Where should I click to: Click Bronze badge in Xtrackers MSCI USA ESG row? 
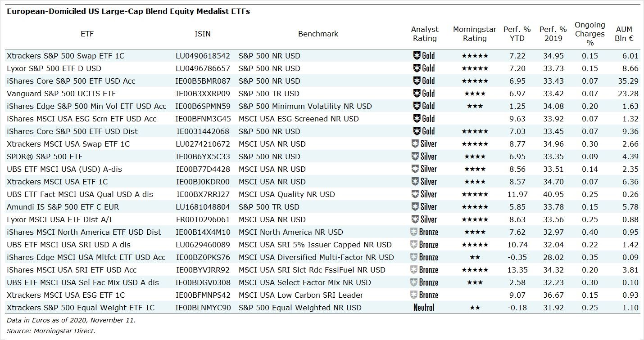[x=424, y=295]
